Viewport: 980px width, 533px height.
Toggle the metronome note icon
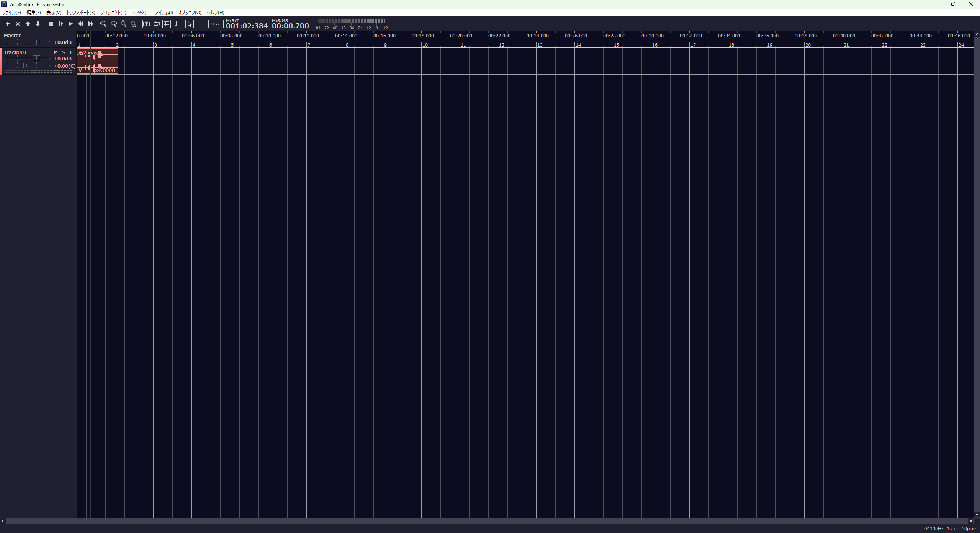(x=176, y=24)
